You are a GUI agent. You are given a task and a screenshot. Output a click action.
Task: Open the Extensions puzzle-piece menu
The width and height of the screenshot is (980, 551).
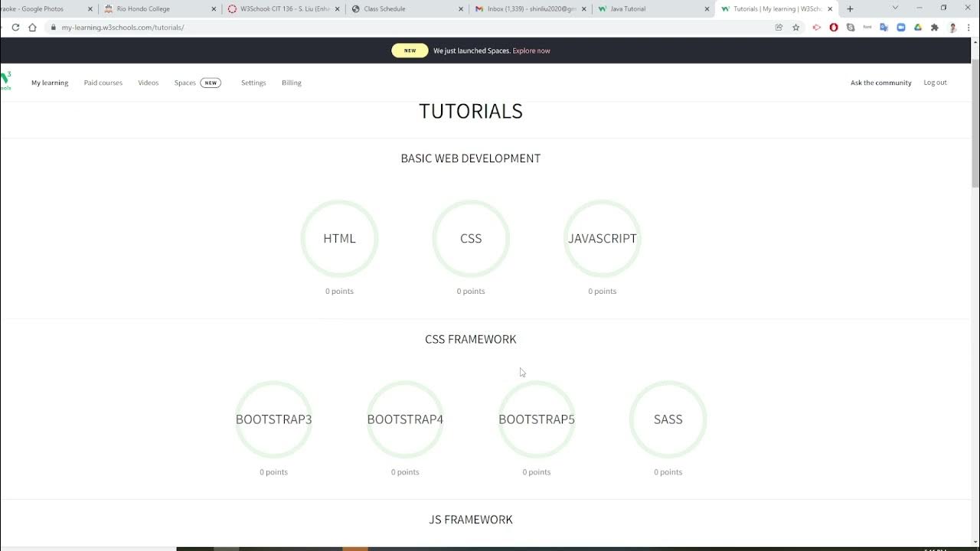tap(934, 27)
